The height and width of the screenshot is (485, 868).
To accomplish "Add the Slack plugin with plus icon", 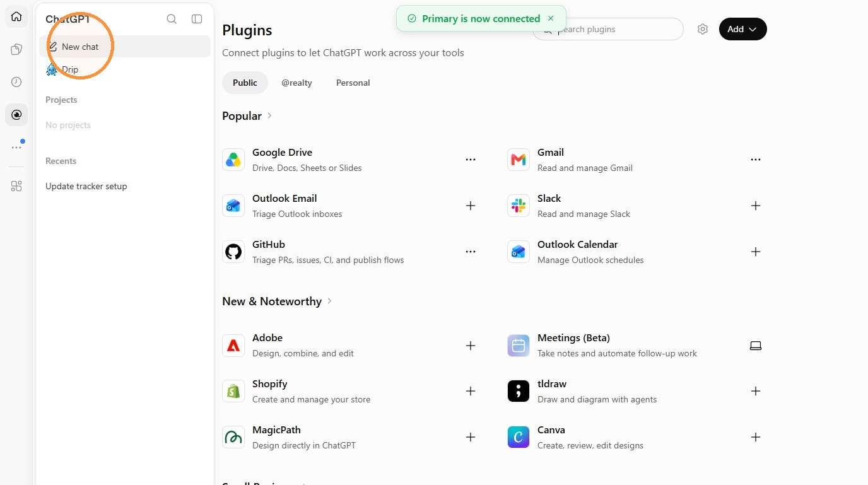I will click(x=756, y=206).
